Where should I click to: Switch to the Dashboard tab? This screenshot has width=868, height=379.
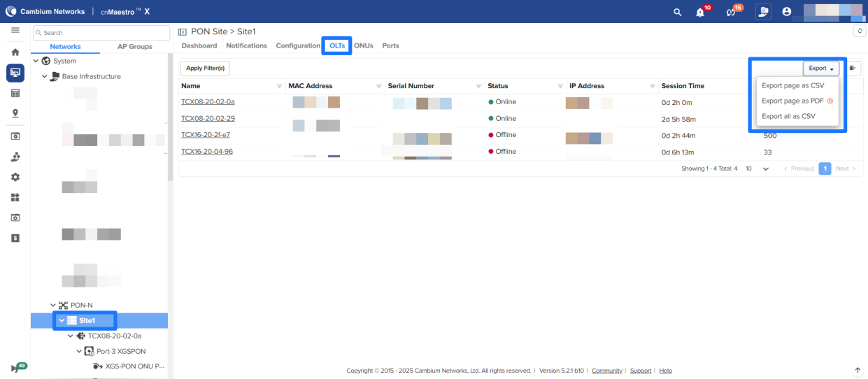pyautogui.click(x=199, y=45)
